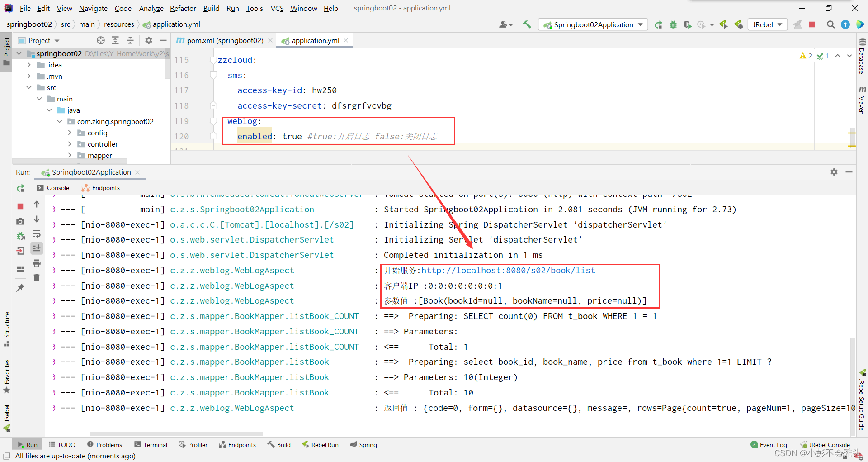The width and height of the screenshot is (868, 462).
Task: Open the Refactor menu
Action: click(x=183, y=8)
